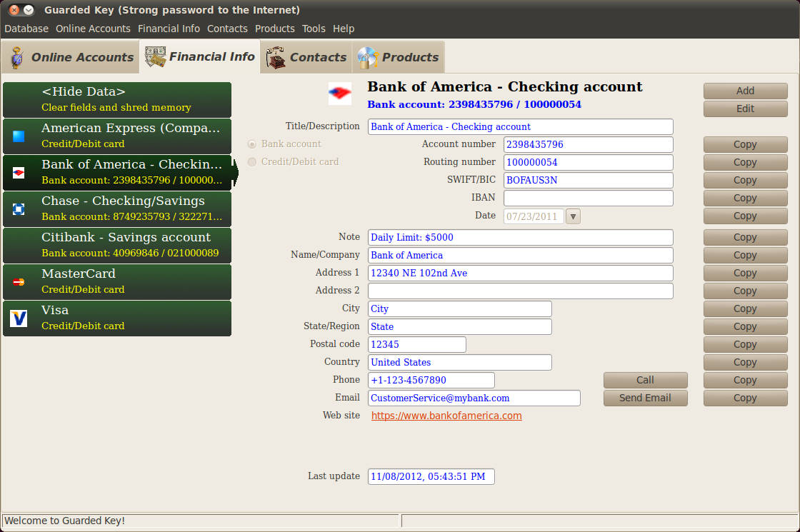The height and width of the screenshot is (532, 800).
Task: Click the Contacts telephone icon
Action: tap(276, 57)
